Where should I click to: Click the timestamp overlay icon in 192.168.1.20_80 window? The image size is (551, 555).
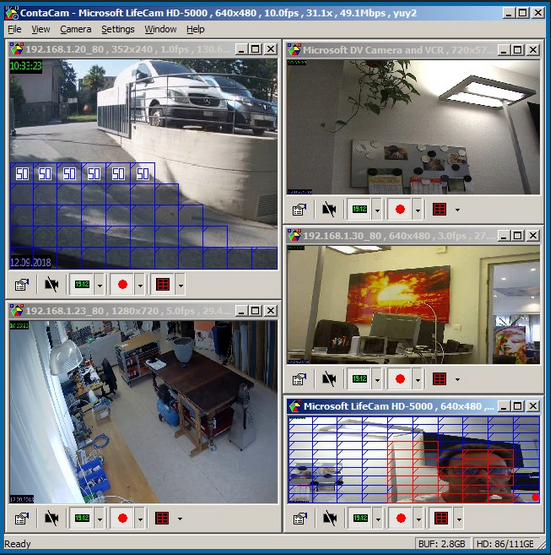[x=82, y=285]
